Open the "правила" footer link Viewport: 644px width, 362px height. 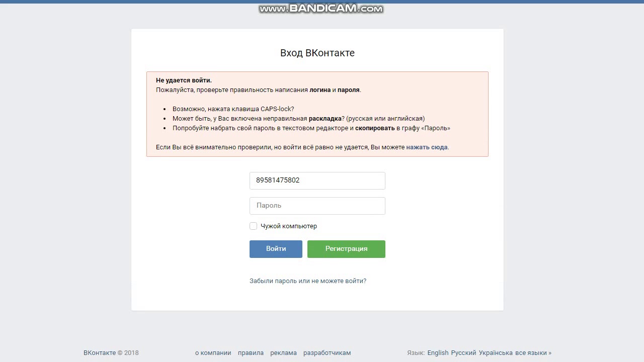251,353
